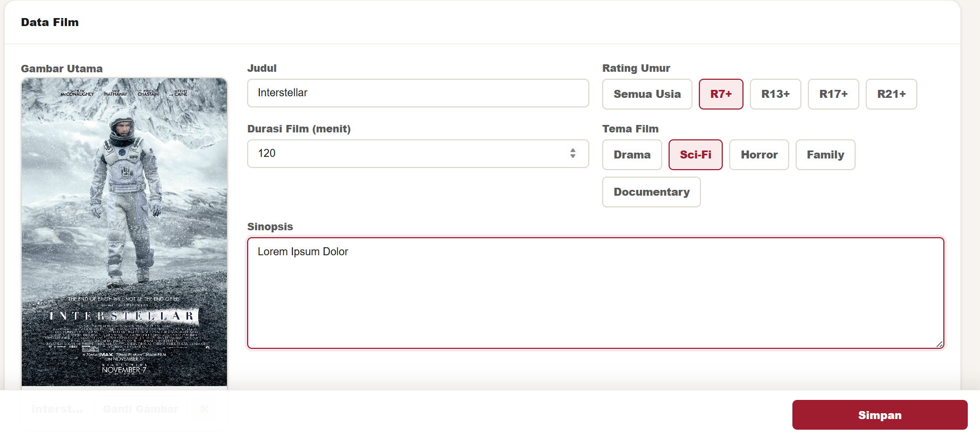Select the R7+ age rating
This screenshot has width=980, height=435.
pyautogui.click(x=721, y=94)
